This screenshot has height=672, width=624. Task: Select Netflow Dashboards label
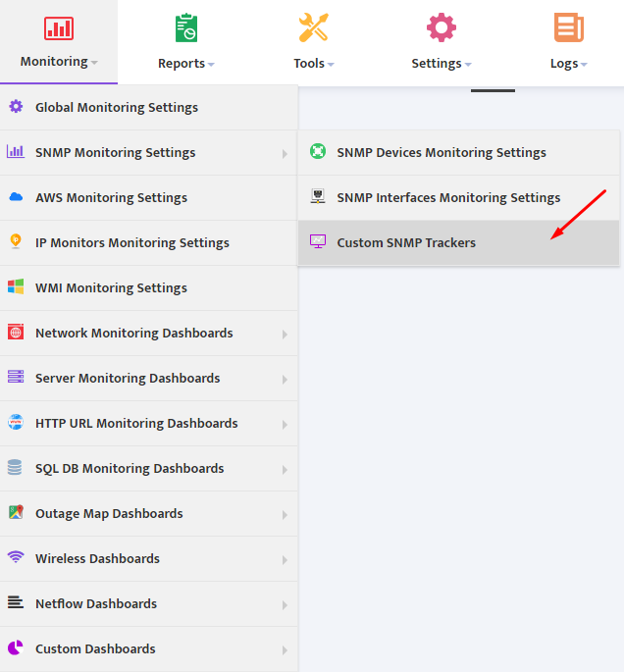coord(96,603)
